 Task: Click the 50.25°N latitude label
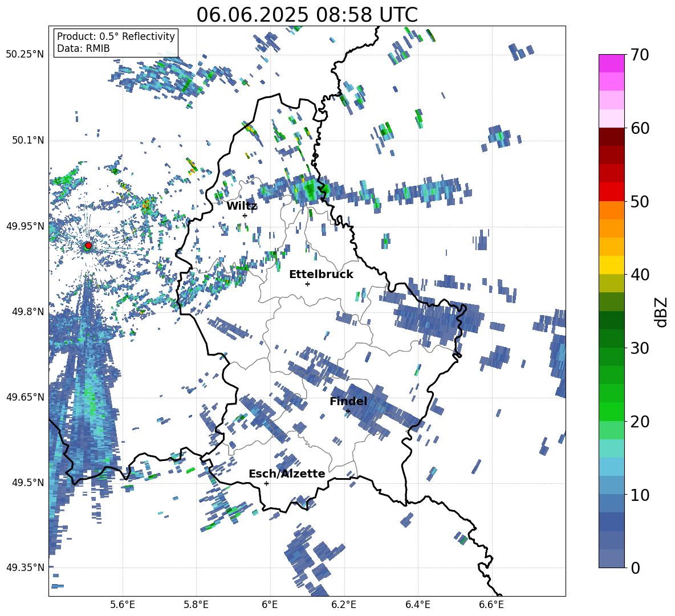(25, 55)
